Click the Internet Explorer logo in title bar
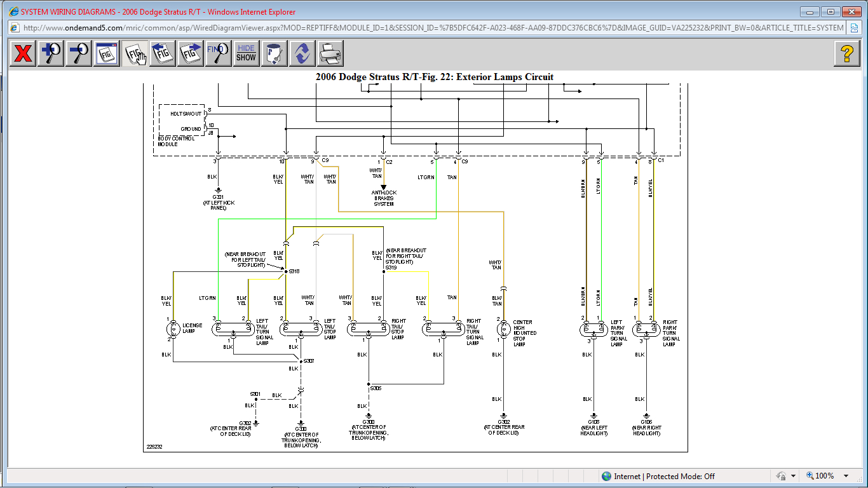Viewport: 868px width, 488px height. pos(13,11)
